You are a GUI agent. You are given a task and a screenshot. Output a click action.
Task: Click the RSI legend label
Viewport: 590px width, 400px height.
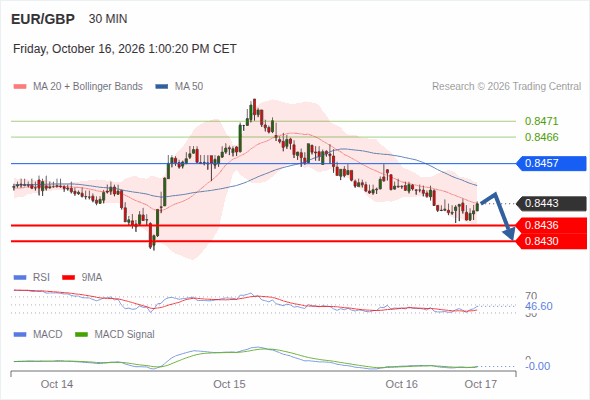41,278
